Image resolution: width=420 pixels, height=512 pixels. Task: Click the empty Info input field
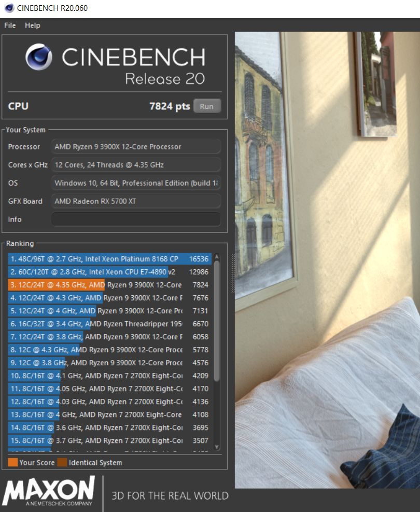click(x=136, y=219)
